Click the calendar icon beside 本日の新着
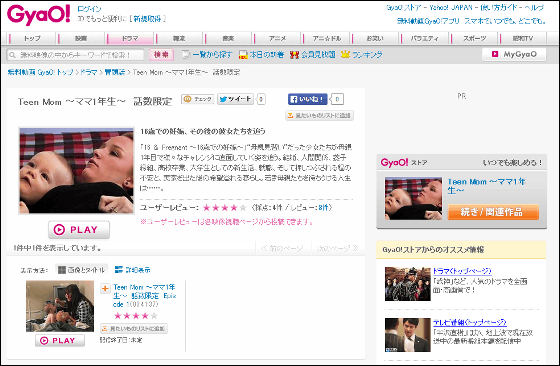Viewport: 560px width, 366px height. click(x=243, y=55)
